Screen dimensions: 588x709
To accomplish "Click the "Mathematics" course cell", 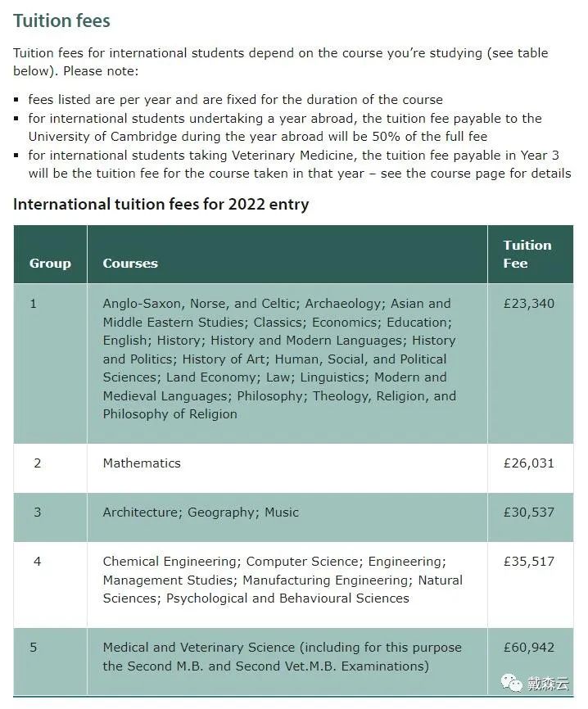I will [x=142, y=463].
